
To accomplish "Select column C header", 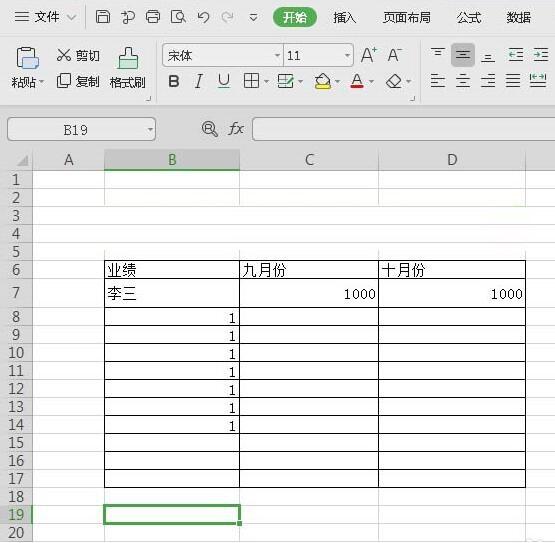I will (x=309, y=160).
